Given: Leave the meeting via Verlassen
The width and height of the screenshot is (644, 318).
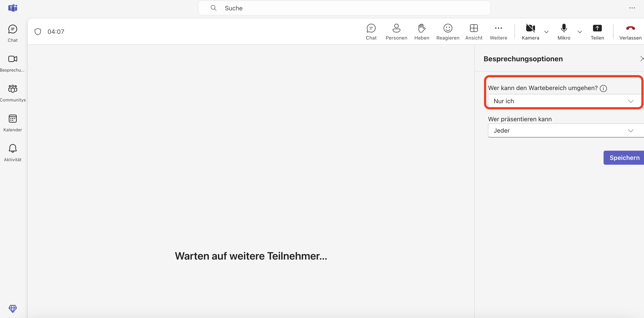Looking at the screenshot, I should pos(630,31).
